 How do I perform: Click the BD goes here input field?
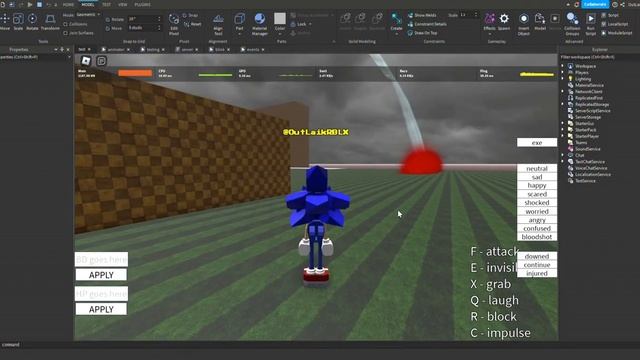pyautogui.click(x=101, y=260)
